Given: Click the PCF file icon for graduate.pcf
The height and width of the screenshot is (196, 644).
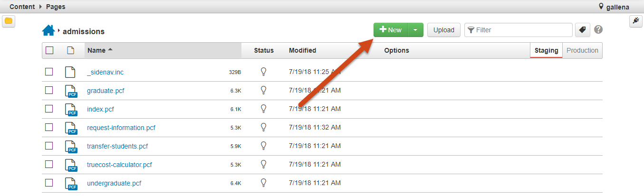Looking at the screenshot, I should click(x=70, y=91).
